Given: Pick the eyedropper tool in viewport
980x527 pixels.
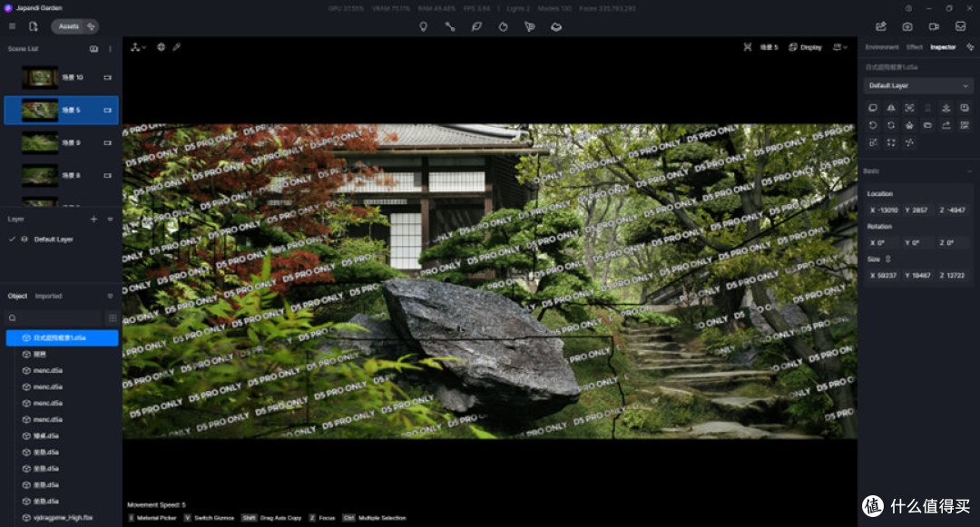Looking at the screenshot, I should click(x=177, y=47).
